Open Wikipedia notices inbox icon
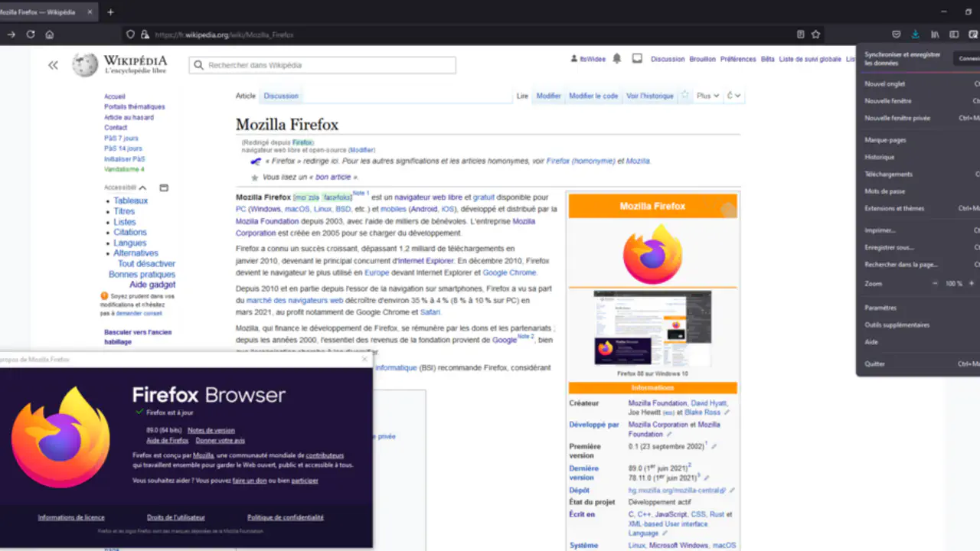 tap(637, 59)
